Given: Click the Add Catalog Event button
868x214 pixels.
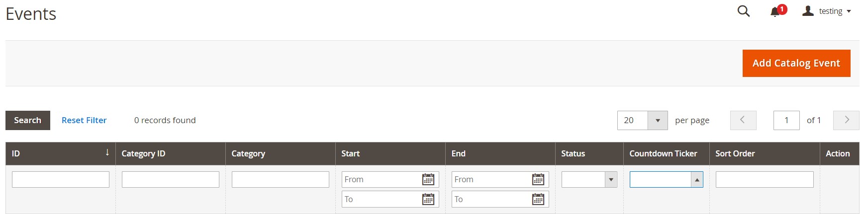Looking at the screenshot, I should [x=796, y=63].
